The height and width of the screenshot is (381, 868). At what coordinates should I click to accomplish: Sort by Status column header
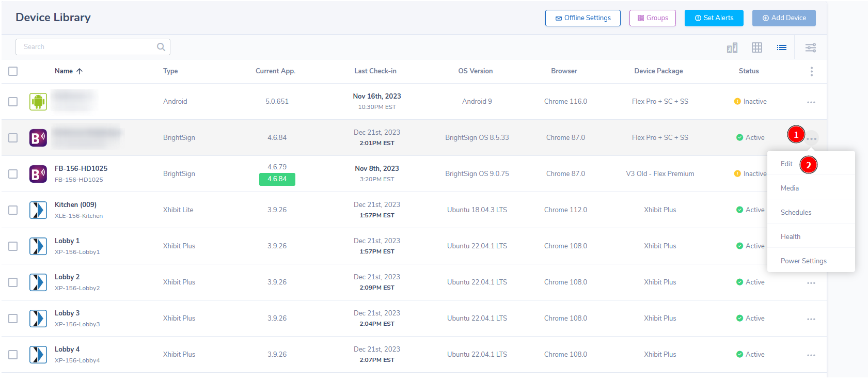749,71
